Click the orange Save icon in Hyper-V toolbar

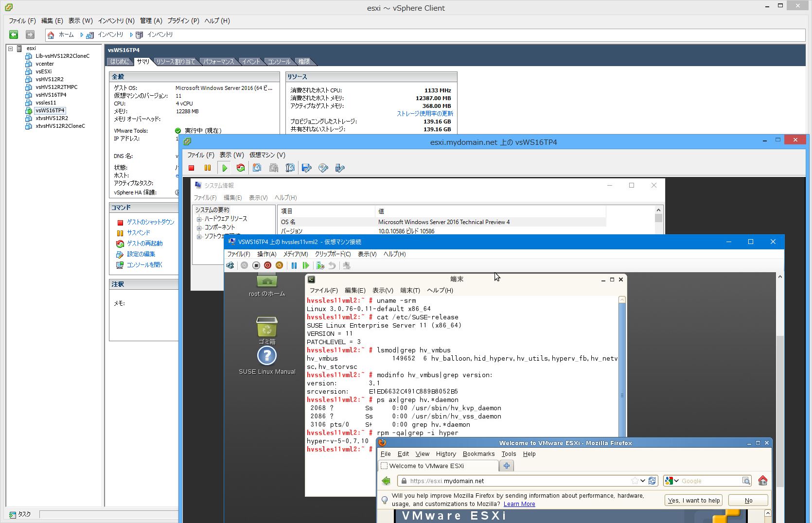279,265
